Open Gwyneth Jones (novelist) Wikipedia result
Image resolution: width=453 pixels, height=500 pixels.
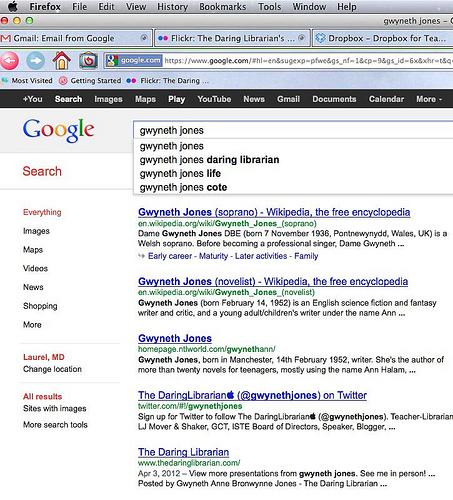click(273, 281)
